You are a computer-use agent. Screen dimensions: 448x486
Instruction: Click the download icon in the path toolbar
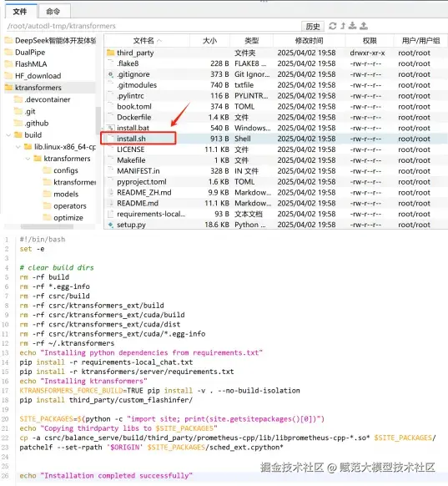pyautogui.click(x=352, y=26)
